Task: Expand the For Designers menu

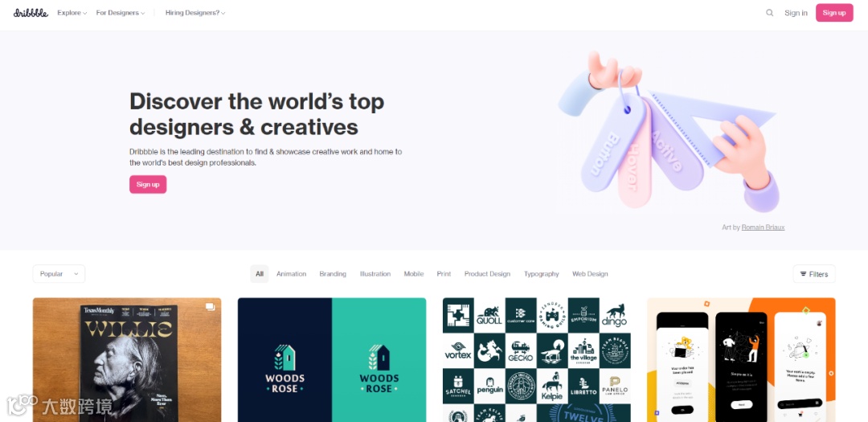Action: click(120, 13)
